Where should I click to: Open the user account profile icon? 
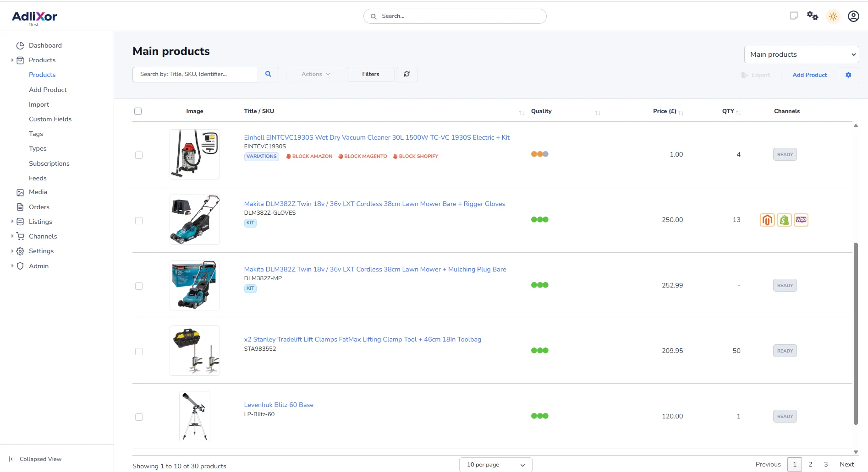[x=853, y=16]
